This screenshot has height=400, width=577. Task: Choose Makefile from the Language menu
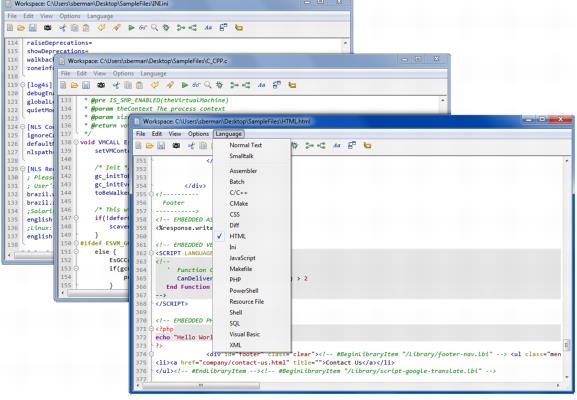pyautogui.click(x=252, y=269)
